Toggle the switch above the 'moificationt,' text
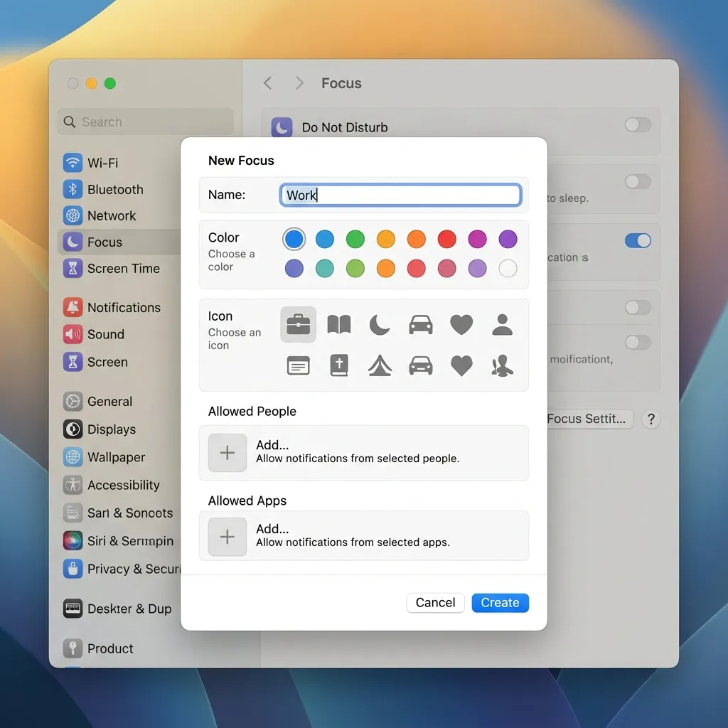 (x=638, y=343)
